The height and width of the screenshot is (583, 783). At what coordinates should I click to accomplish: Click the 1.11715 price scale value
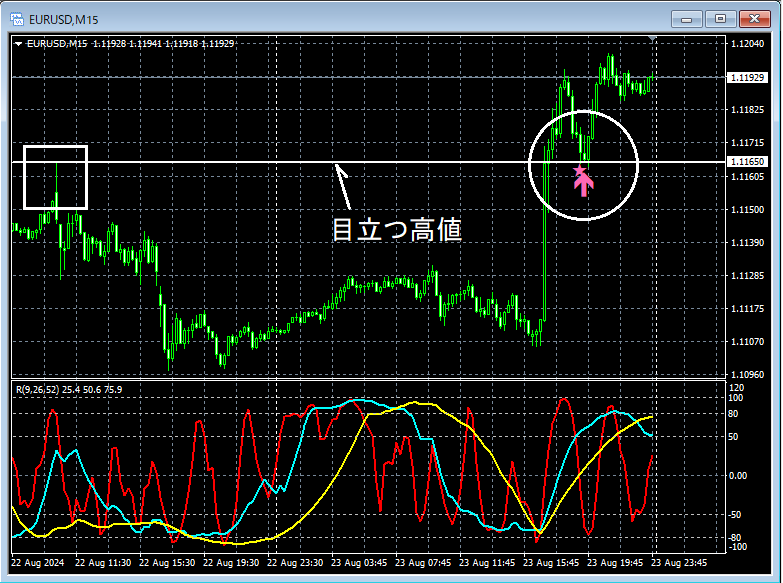pyautogui.click(x=747, y=143)
